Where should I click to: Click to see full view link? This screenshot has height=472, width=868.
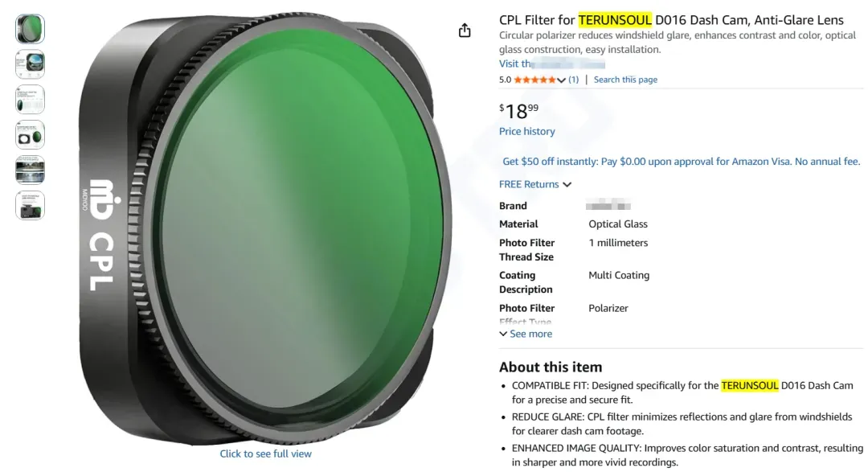click(x=266, y=454)
